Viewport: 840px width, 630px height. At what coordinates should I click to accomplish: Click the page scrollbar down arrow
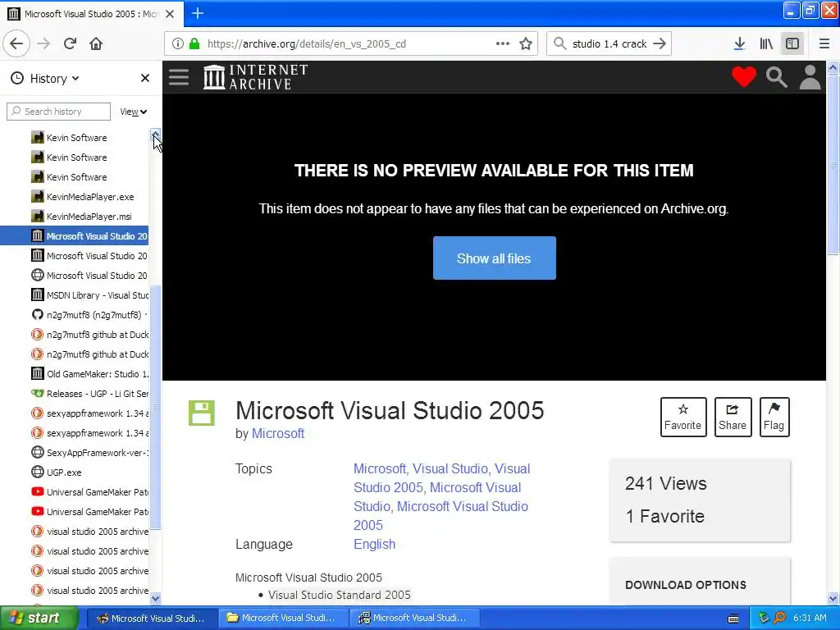(x=833, y=598)
